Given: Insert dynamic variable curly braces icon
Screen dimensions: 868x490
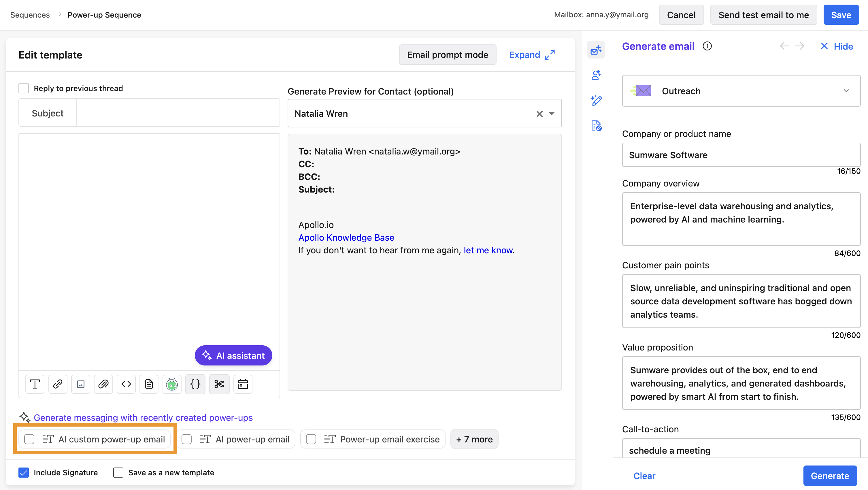Looking at the screenshot, I should point(195,384).
